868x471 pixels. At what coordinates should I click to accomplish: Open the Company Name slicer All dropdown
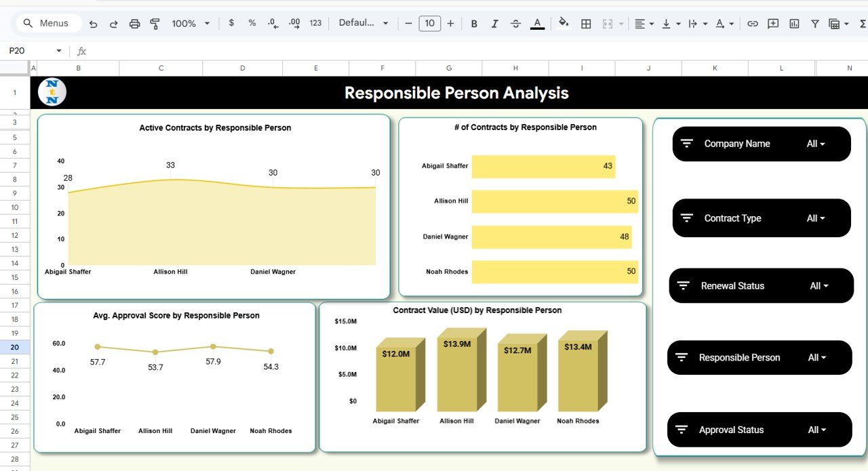(816, 144)
